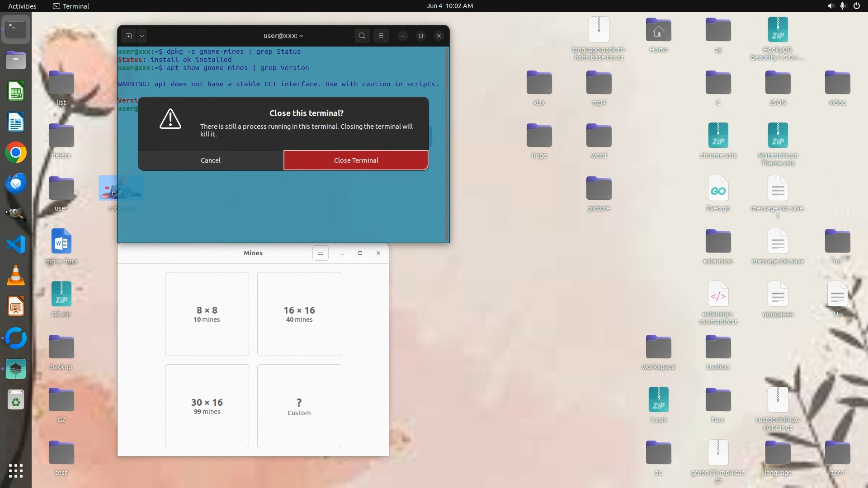Add a new terminal tab
This screenshot has height=488, width=868.
(129, 36)
